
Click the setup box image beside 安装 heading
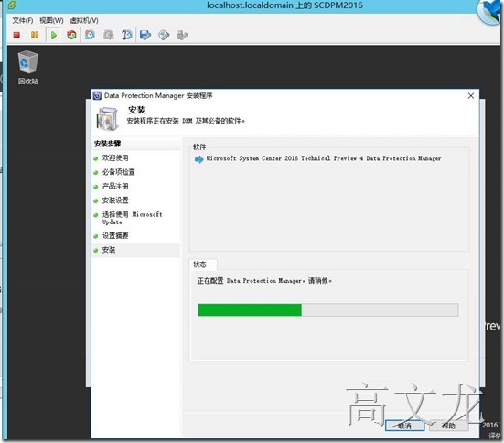107,119
